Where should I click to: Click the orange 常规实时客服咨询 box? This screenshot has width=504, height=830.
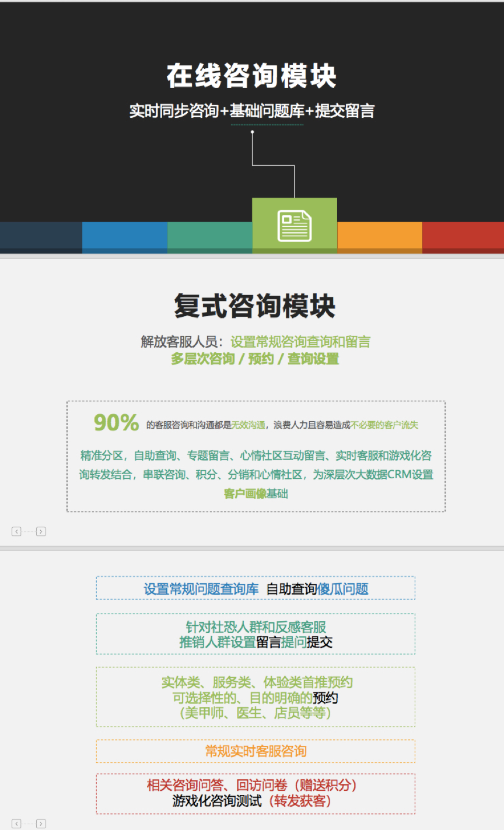tap(256, 751)
